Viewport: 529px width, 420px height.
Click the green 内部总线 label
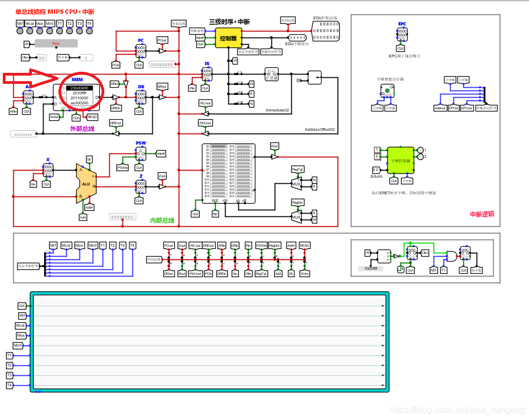click(x=162, y=220)
